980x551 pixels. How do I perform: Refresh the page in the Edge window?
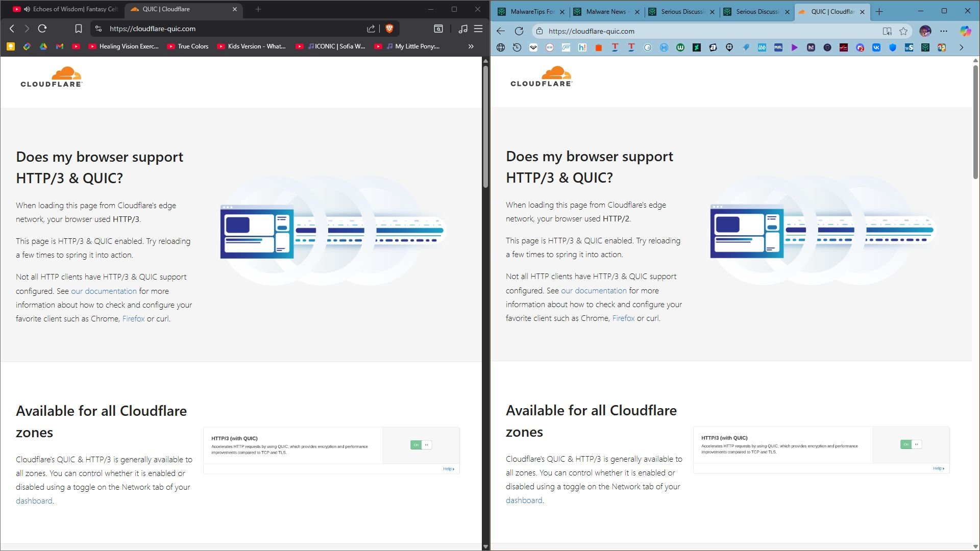(519, 31)
